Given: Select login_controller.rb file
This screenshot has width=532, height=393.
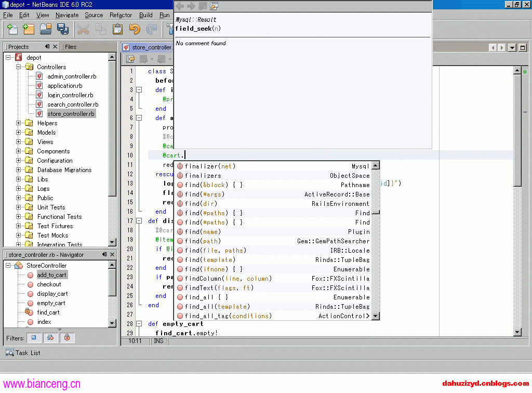Looking at the screenshot, I should coord(70,95).
